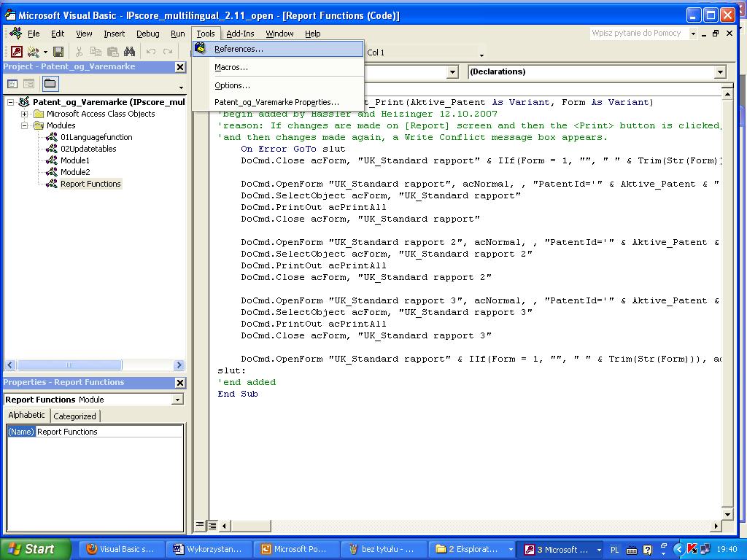Open the Project toolbar options arrow
Viewport: 747px width, 560px height.
pyautogui.click(x=181, y=87)
